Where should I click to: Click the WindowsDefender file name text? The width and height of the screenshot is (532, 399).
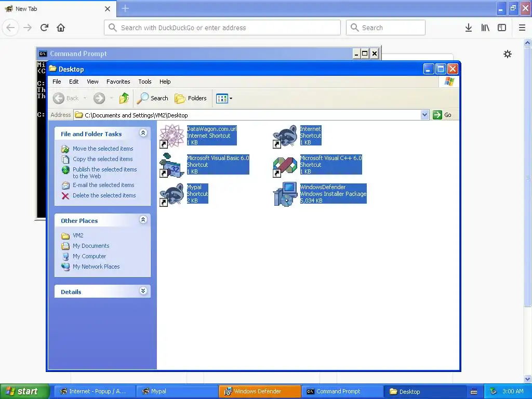pyautogui.click(x=323, y=187)
